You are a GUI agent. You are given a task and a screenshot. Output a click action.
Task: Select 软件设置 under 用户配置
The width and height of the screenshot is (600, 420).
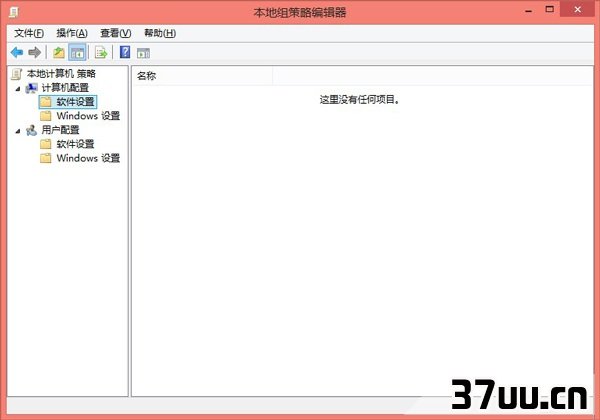tap(75, 144)
